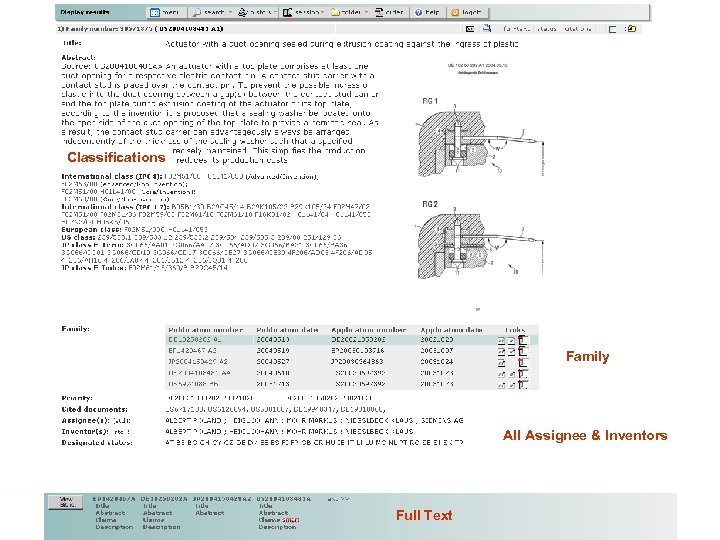Click second code icon in the top family row
The height and width of the screenshot is (540, 720).
click(x=512, y=341)
